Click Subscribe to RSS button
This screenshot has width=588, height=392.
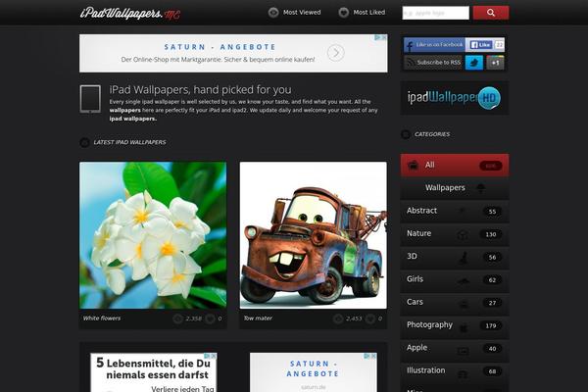point(433,63)
